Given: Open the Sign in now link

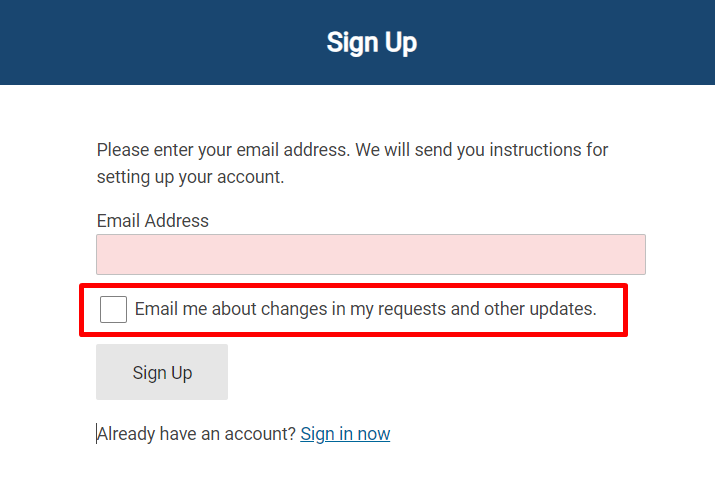Looking at the screenshot, I should [345, 434].
